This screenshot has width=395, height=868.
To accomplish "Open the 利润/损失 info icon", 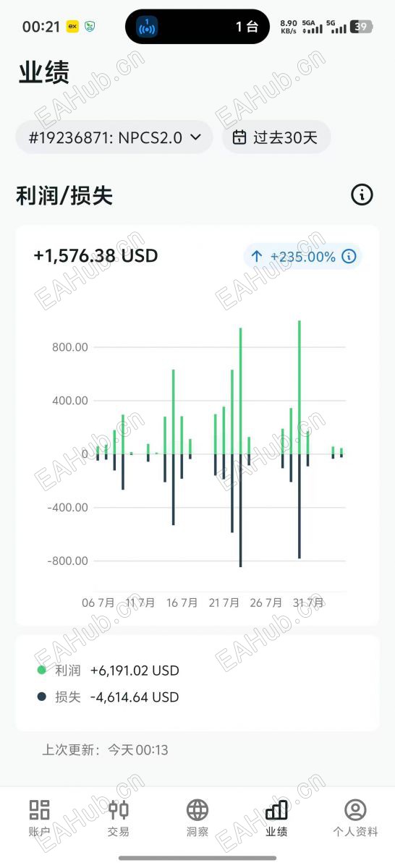I will point(362,195).
